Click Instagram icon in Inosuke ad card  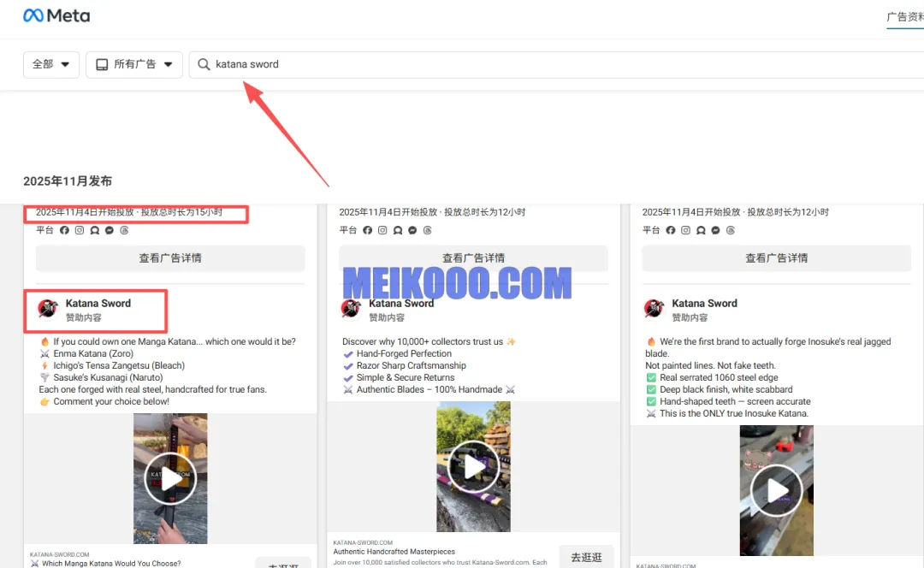click(x=685, y=230)
